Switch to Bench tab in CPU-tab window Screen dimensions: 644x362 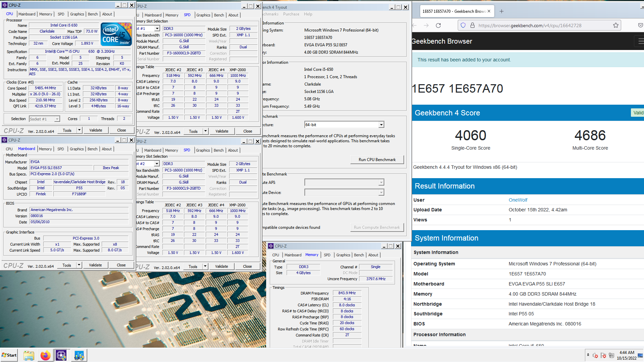click(93, 14)
